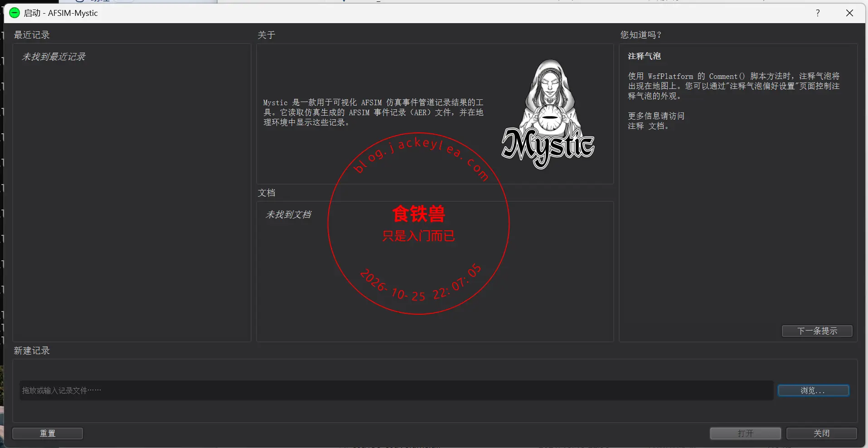The height and width of the screenshot is (448, 868).
Task: Focus the 拖放或输入记录文件 input field
Action: coord(396,390)
